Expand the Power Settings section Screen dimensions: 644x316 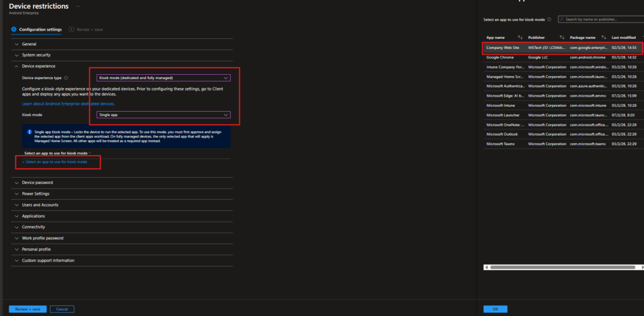tap(35, 193)
